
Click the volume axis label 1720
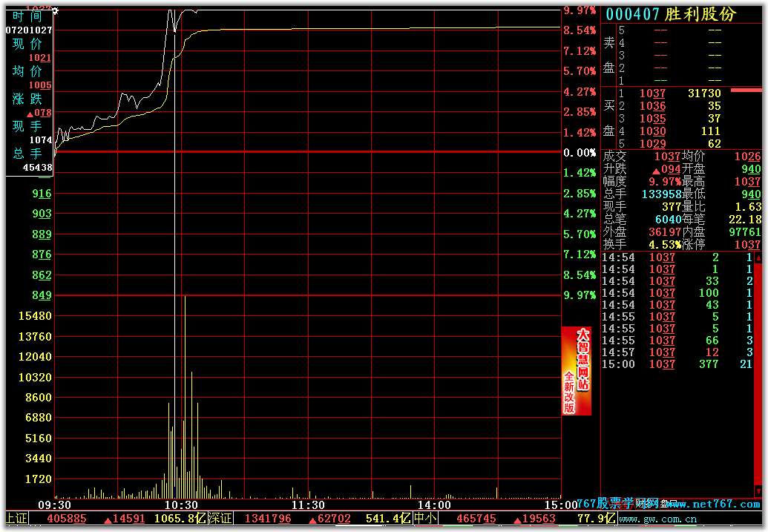[38, 479]
